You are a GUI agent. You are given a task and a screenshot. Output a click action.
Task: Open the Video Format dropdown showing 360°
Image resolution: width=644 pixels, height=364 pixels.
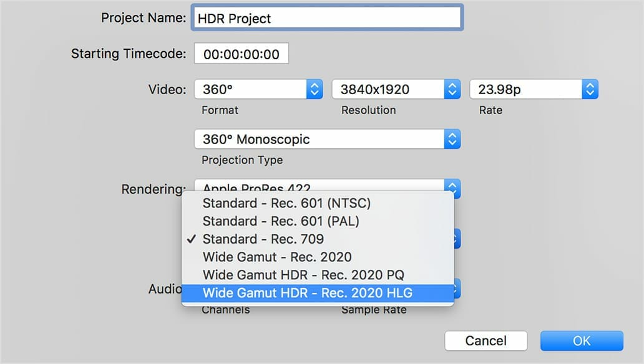point(258,89)
